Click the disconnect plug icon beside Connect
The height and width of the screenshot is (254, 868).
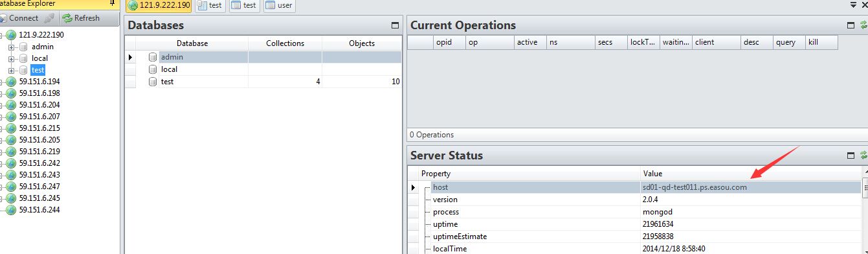49,18
